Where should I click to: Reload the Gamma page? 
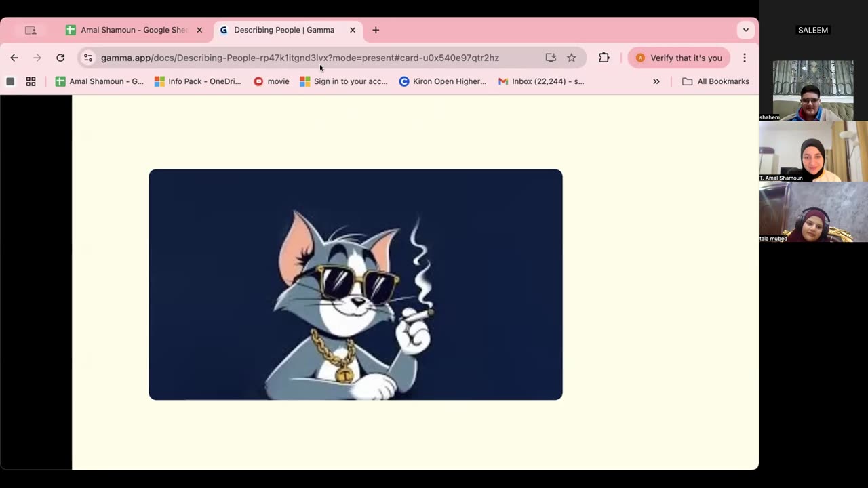[60, 58]
